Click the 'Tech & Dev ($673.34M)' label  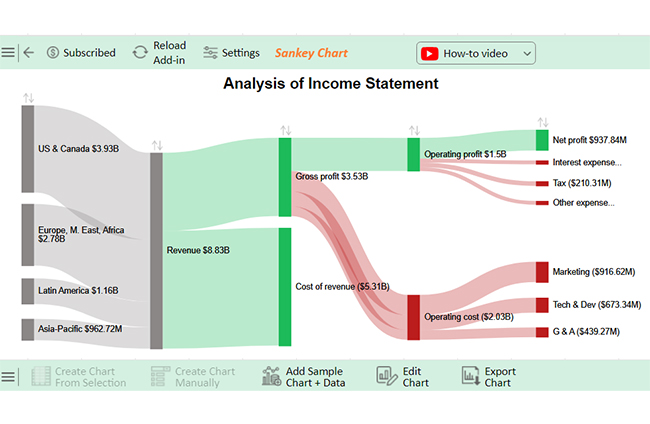597,305
